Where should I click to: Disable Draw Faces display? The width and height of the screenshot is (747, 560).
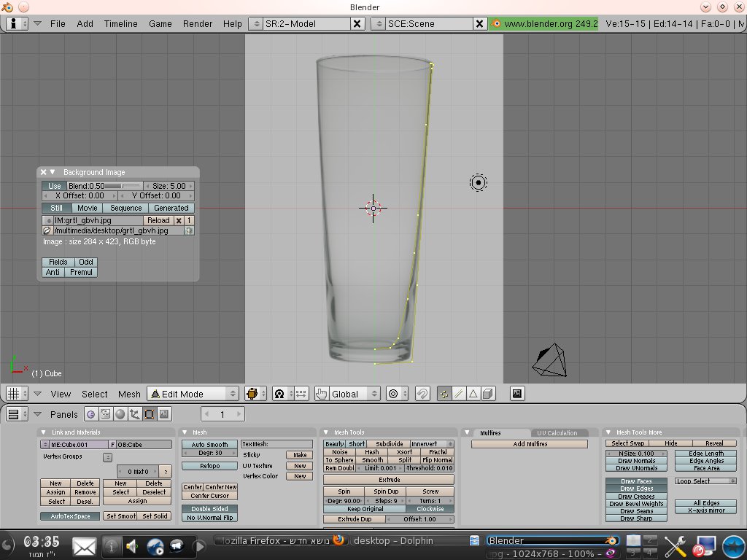(x=636, y=481)
